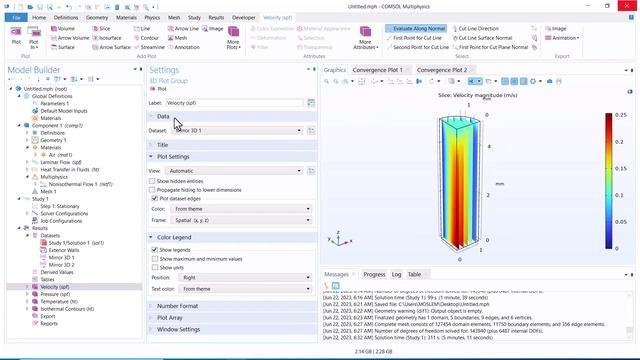Open the View dropdown set to Automatic
The image size is (640, 360).
tap(234, 171)
